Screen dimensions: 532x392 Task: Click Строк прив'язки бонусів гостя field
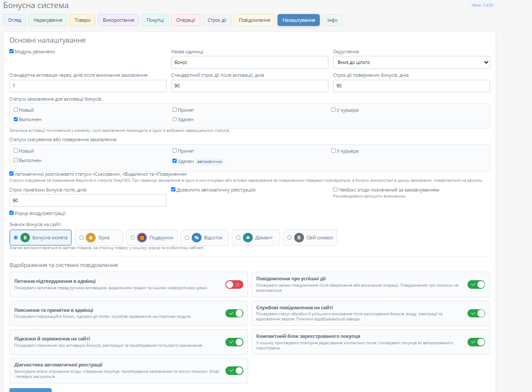pos(88,200)
